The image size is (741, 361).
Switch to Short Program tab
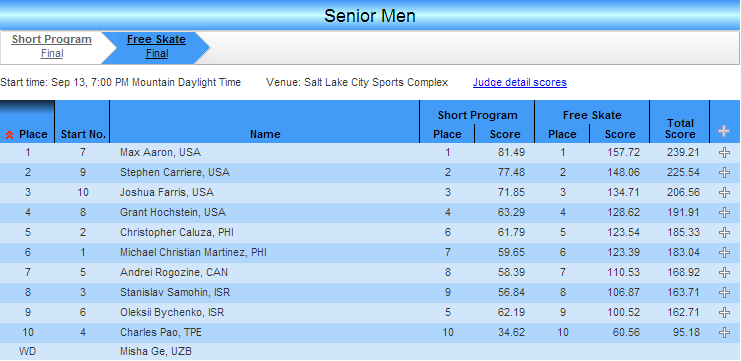click(x=52, y=39)
